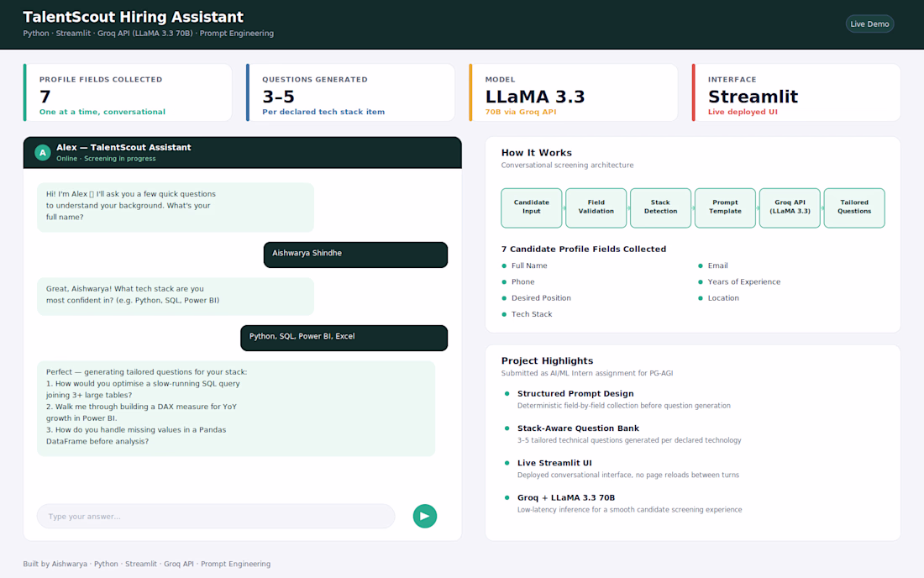The width and height of the screenshot is (924, 578).
Task: Click the 'Email' profile field
Action: [717, 265]
